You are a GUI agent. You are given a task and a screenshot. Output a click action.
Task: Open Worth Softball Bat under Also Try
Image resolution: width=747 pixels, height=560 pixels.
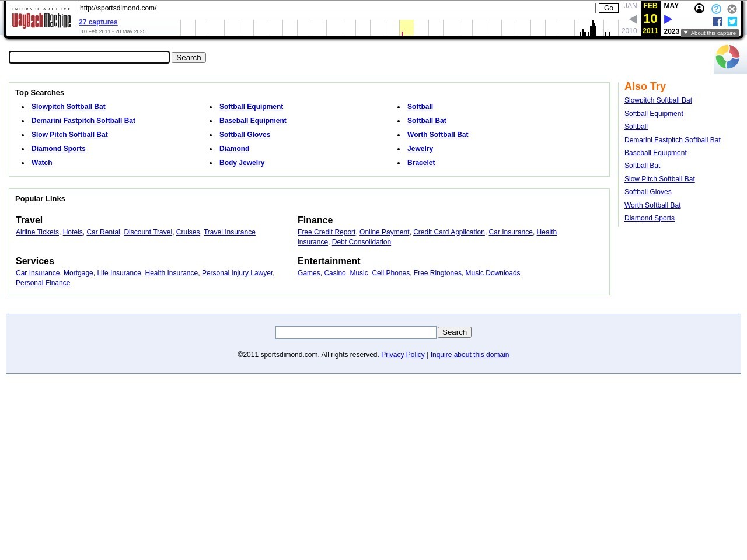652,205
